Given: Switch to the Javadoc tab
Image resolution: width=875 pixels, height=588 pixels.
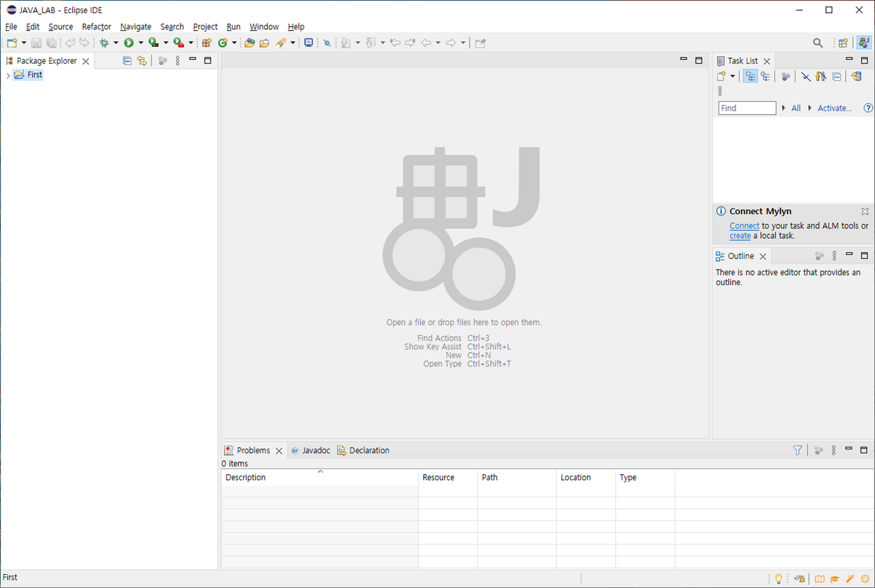Looking at the screenshot, I should point(310,451).
